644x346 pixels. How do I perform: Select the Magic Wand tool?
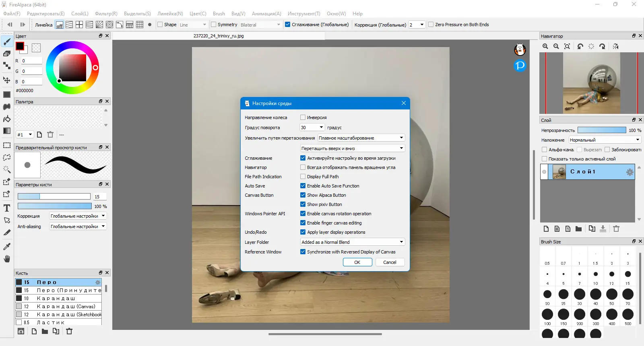(x=7, y=169)
